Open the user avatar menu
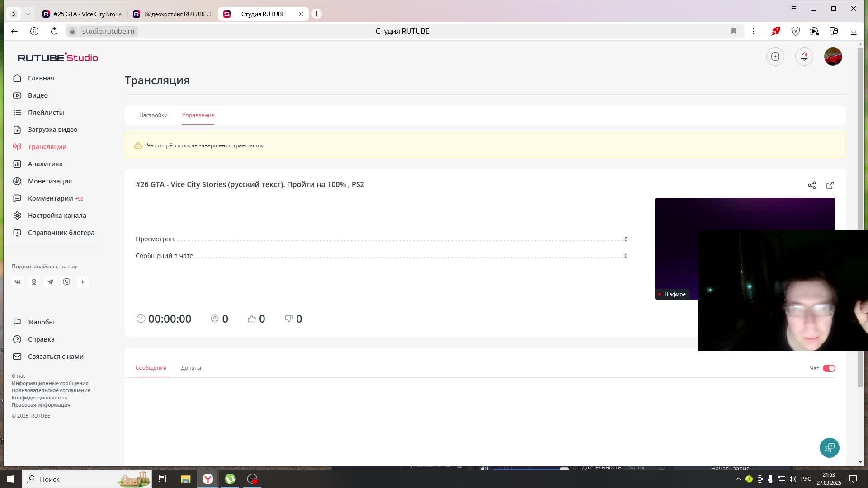The width and height of the screenshot is (868, 488). (x=833, y=56)
